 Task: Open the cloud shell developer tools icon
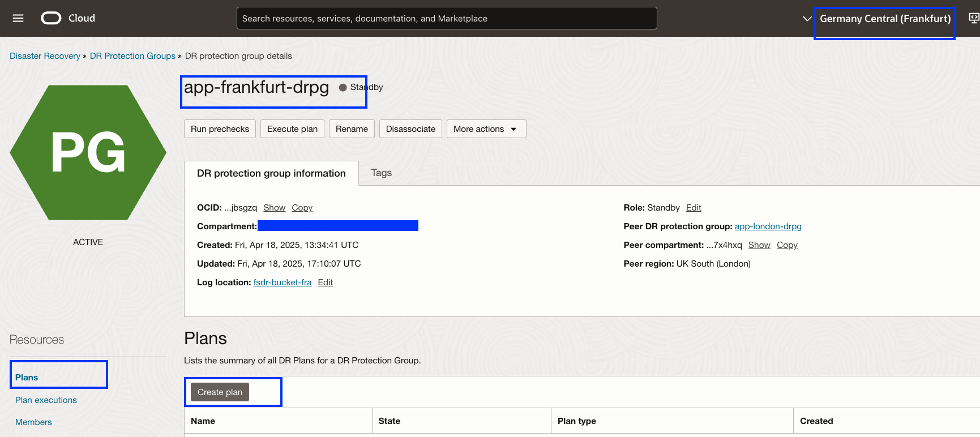(x=974, y=18)
